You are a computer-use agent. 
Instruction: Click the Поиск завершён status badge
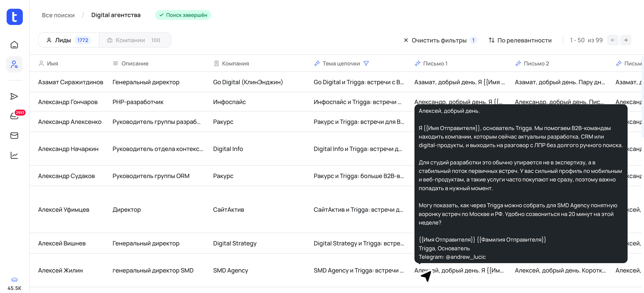tap(183, 15)
